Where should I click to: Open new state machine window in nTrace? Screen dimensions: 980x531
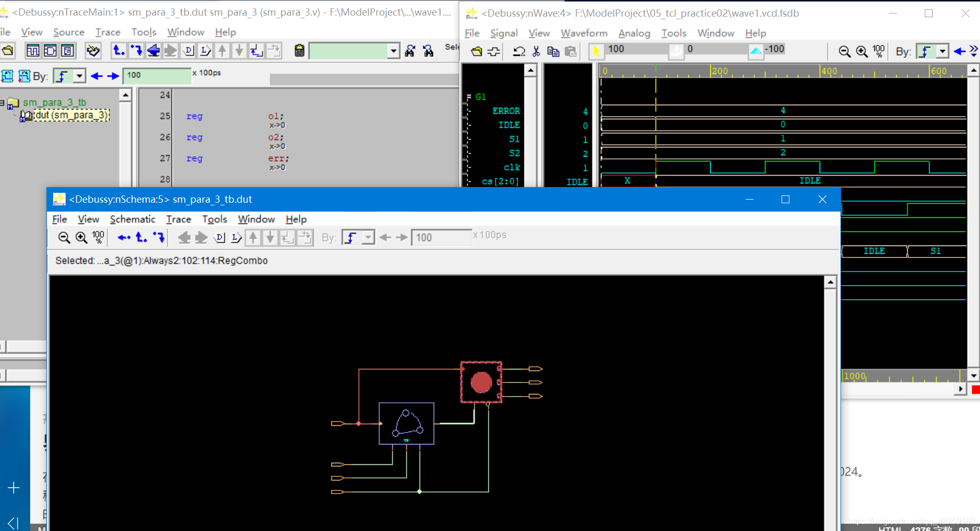(x=67, y=51)
